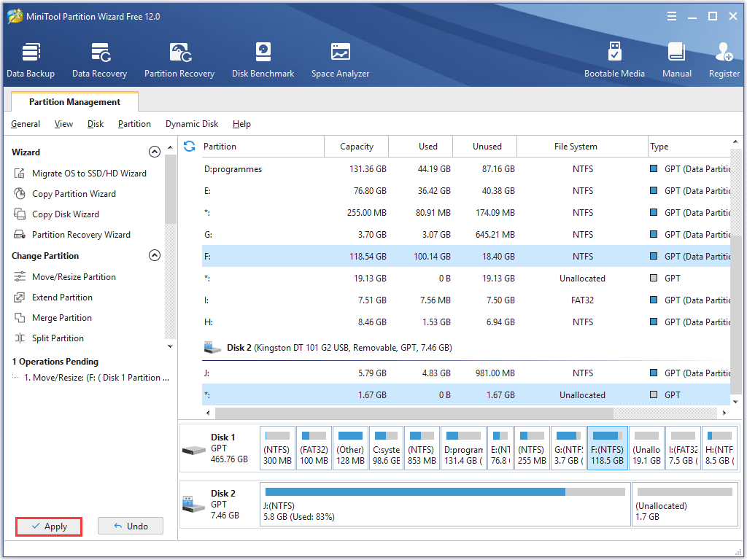This screenshot has width=747, height=560.
Task: Apply the pending operations
Action: click(x=49, y=526)
